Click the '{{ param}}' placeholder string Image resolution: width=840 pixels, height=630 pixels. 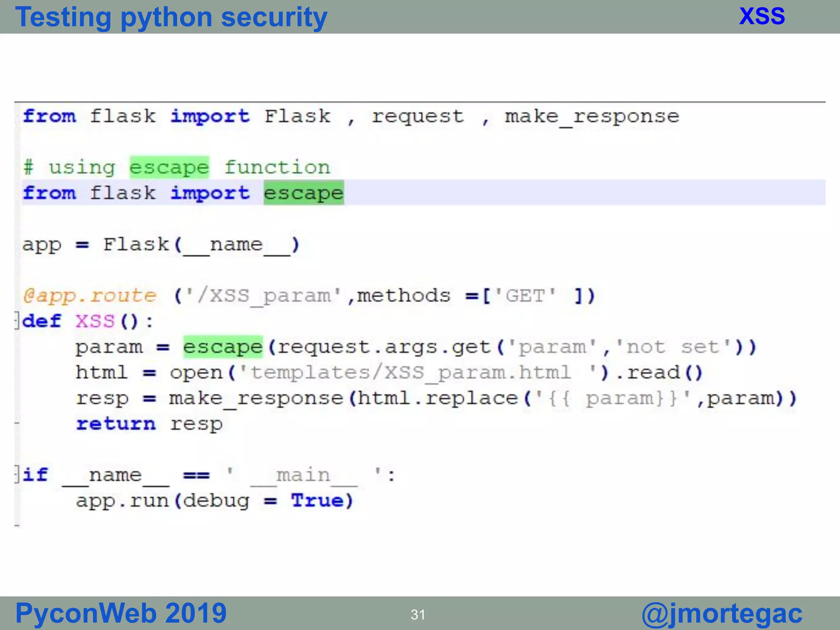(614, 398)
